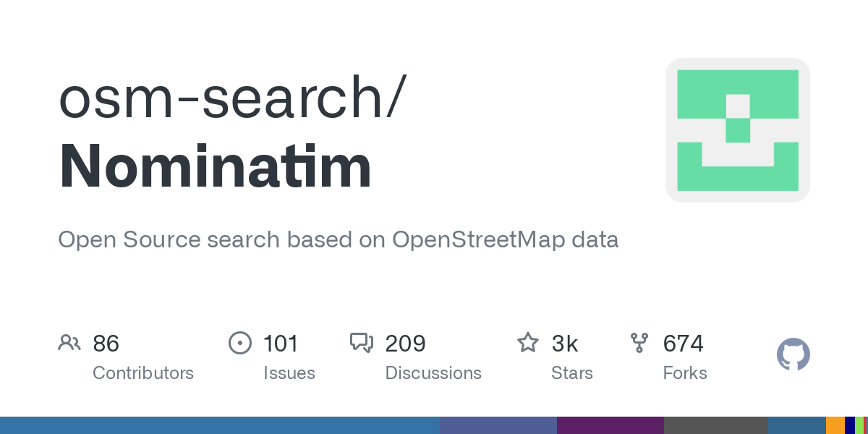Click the discussions speech bubbles icon
868x434 pixels.
tap(362, 343)
